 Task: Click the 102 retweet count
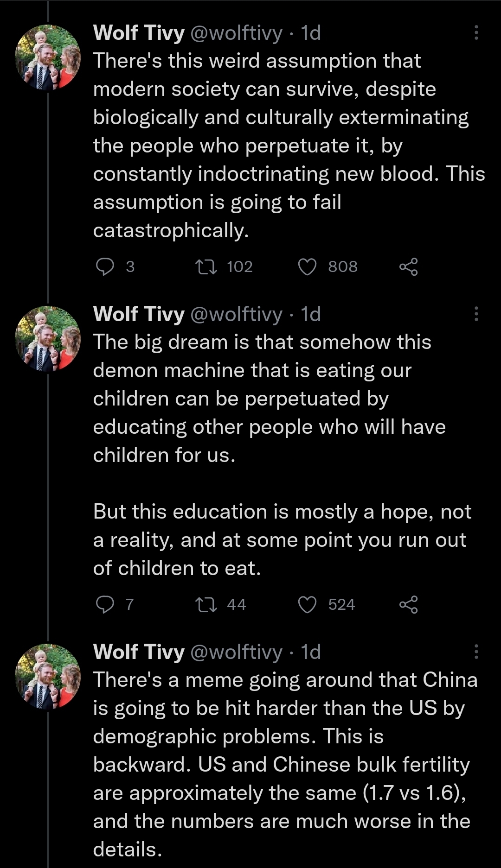tap(240, 267)
